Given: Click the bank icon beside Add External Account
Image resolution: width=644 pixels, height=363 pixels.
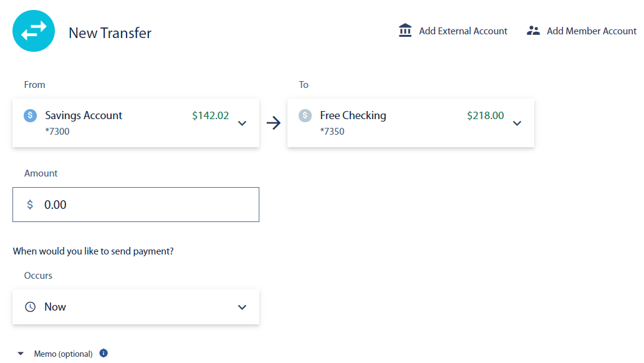Looking at the screenshot, I should [406, 30].
